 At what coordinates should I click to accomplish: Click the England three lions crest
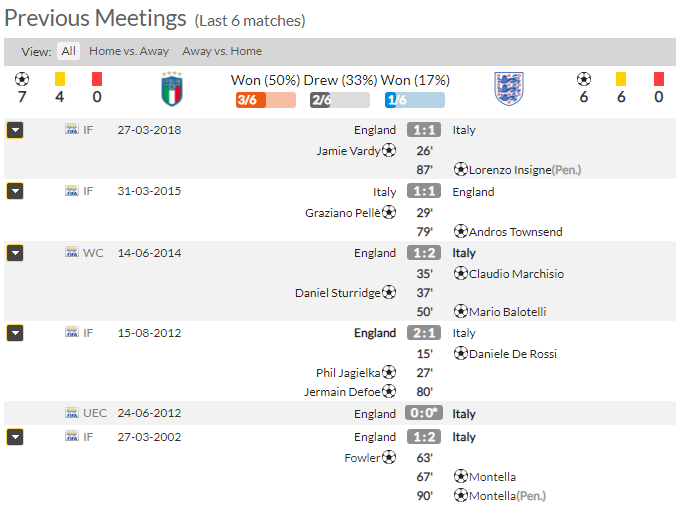pyautogui.click(x=509, y=89)
